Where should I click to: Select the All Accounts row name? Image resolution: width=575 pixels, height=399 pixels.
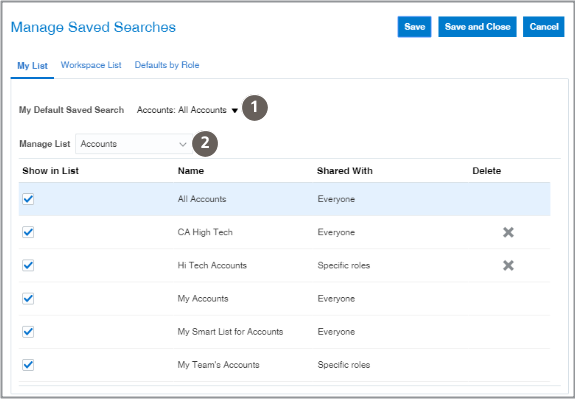coord(202,199)
